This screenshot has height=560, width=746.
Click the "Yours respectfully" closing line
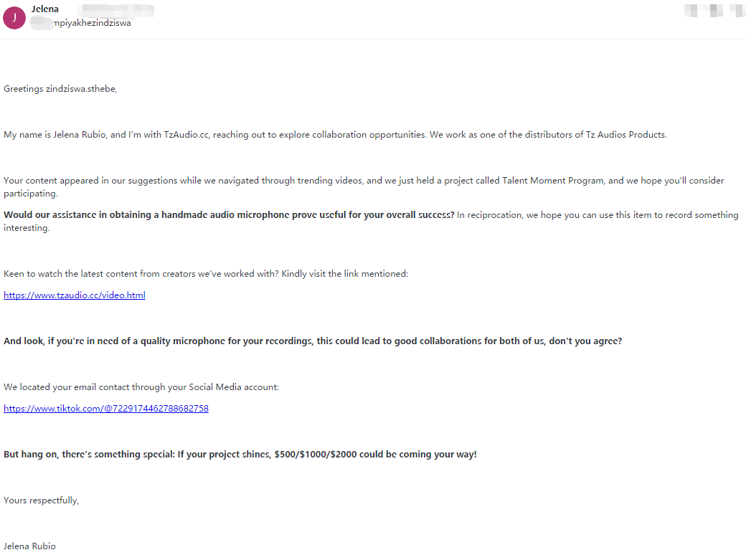click(x=42, y=500)
